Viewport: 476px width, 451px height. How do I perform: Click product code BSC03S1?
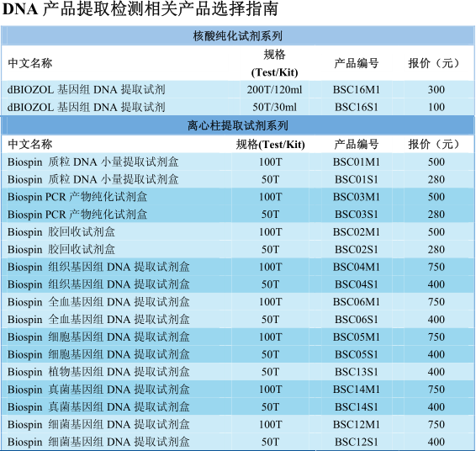tap(357, 215)
